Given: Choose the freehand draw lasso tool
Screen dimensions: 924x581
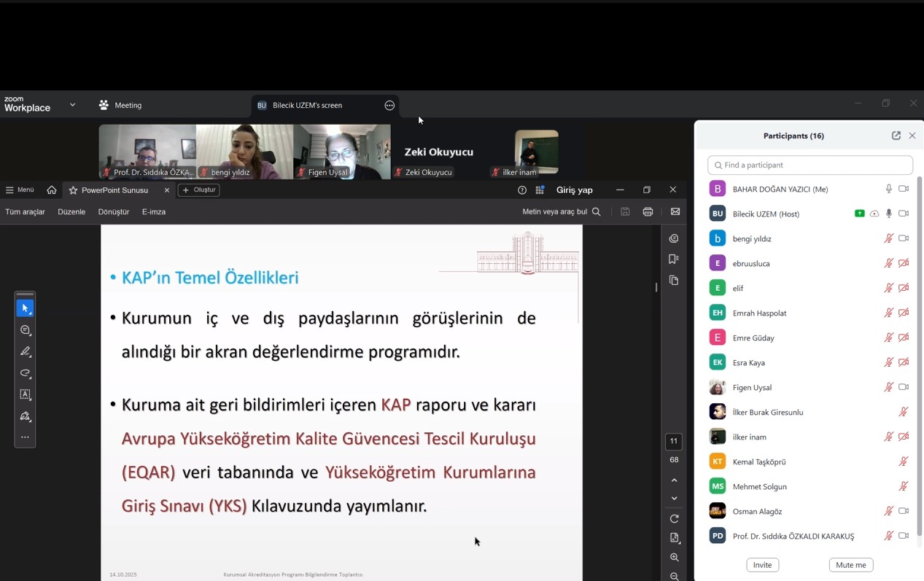Looking at the screenshot, I should click(x=25, y=373).
